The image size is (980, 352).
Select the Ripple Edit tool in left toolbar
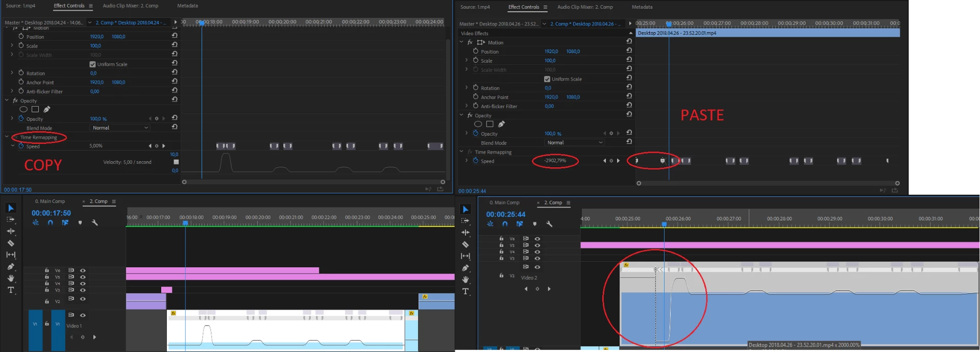(11, 231)
